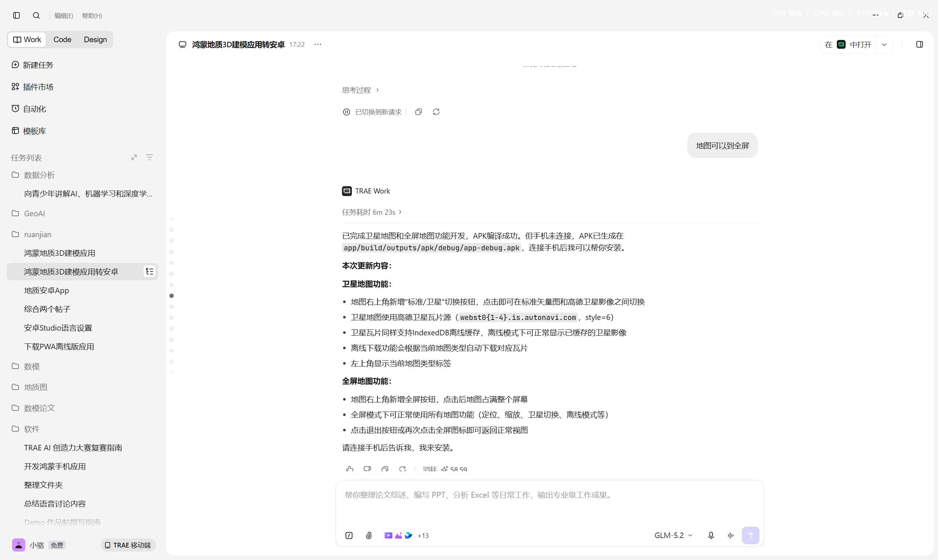Collapse all folders in 任务列表
Screen dimensions: 938x560
pos(134,157)
